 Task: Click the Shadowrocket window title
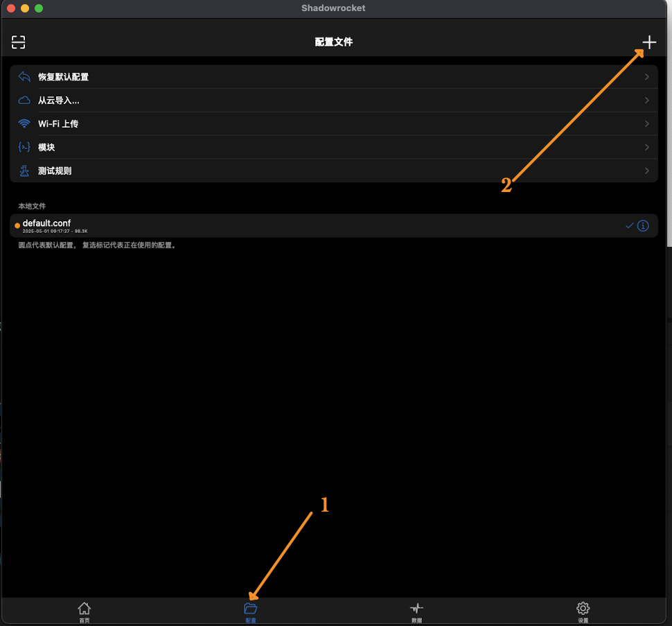point(333,8)
